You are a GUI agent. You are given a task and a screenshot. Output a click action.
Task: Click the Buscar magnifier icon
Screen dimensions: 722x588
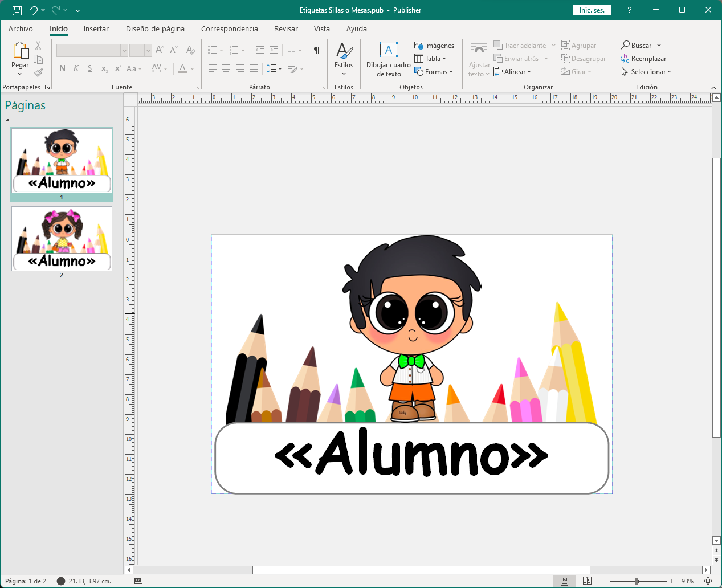tap(626, 45)
